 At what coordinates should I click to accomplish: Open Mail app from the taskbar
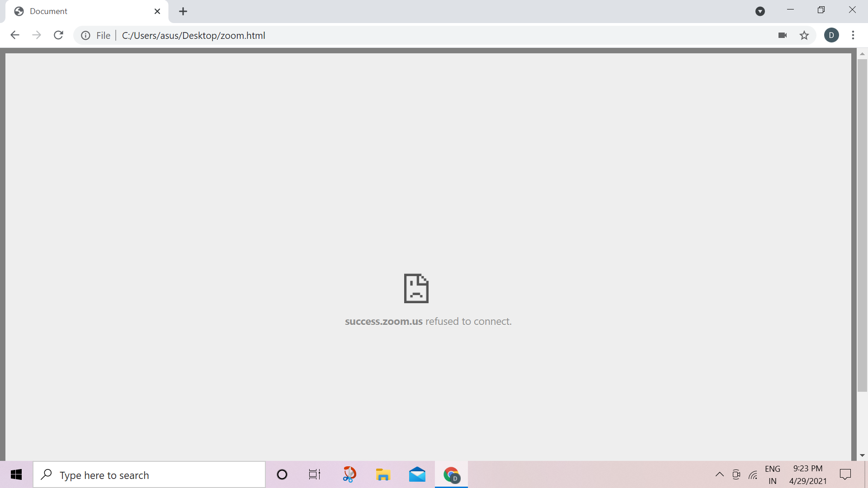pyautogui.click(x=417, y=474)
